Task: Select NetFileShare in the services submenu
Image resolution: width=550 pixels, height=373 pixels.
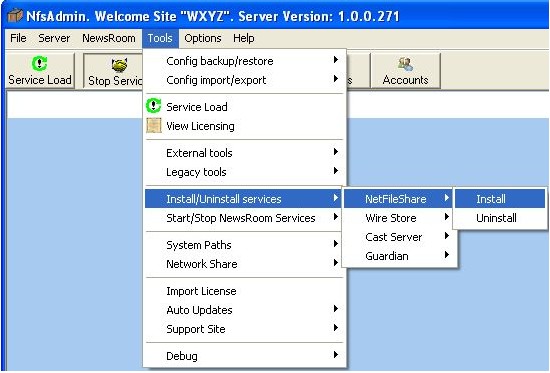Action: [398, 199]
